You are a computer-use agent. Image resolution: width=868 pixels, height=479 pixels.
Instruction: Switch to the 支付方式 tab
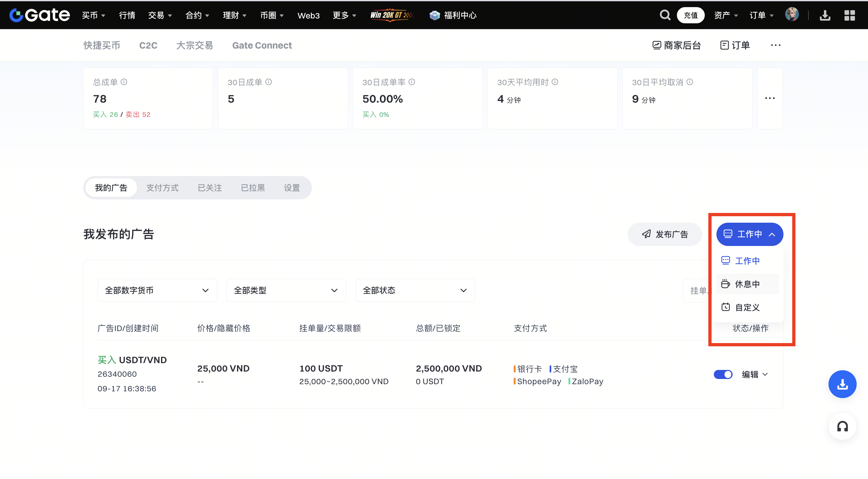point(162,188)
